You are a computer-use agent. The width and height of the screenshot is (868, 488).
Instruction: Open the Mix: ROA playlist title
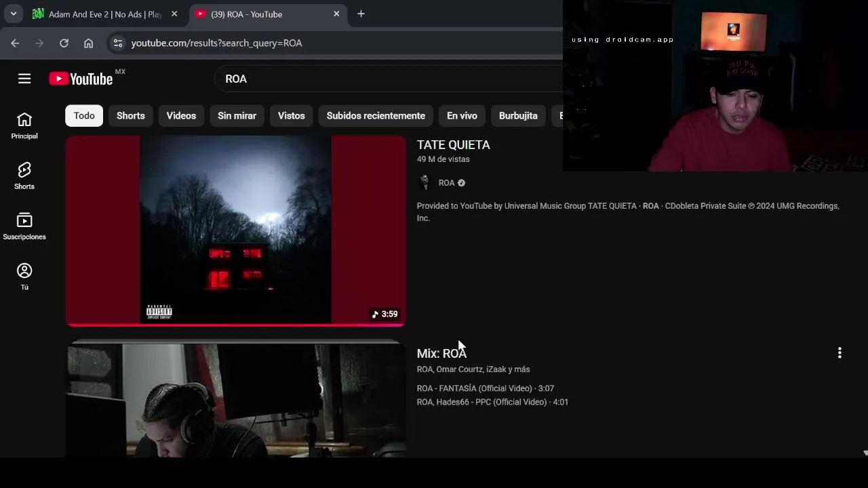(441, 353)
